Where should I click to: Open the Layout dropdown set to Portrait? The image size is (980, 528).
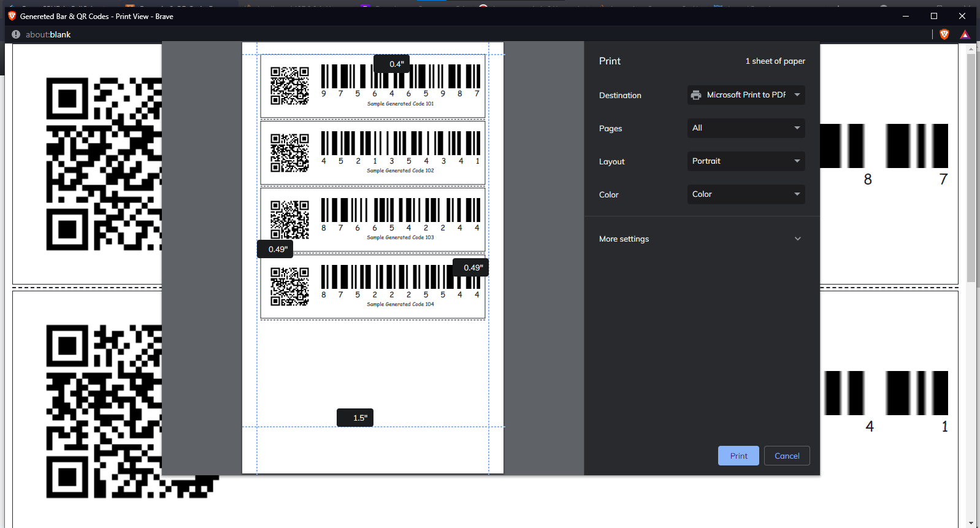click(x=746, y=161)
